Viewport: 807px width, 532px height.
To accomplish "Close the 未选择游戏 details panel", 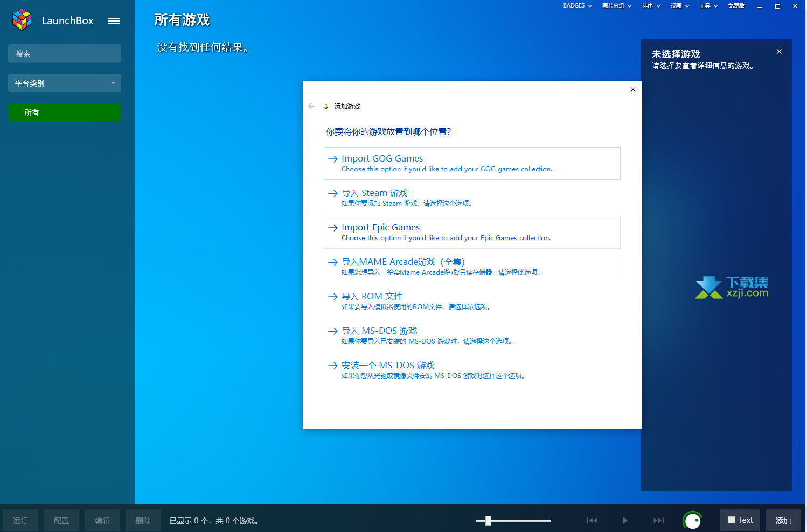I will pos(779,52).
